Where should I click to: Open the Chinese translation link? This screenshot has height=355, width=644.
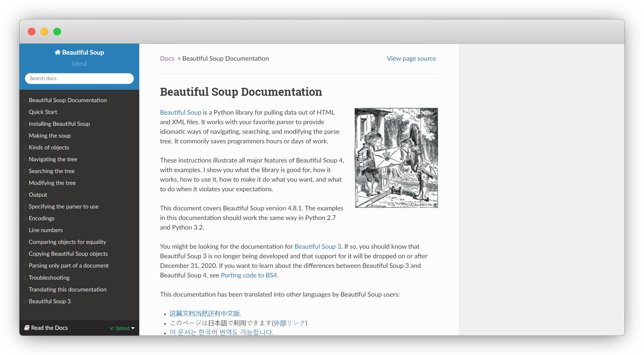[205, 313]
